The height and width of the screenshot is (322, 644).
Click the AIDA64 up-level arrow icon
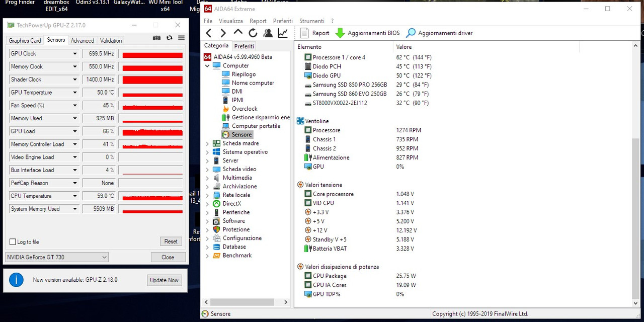(238, 32)
